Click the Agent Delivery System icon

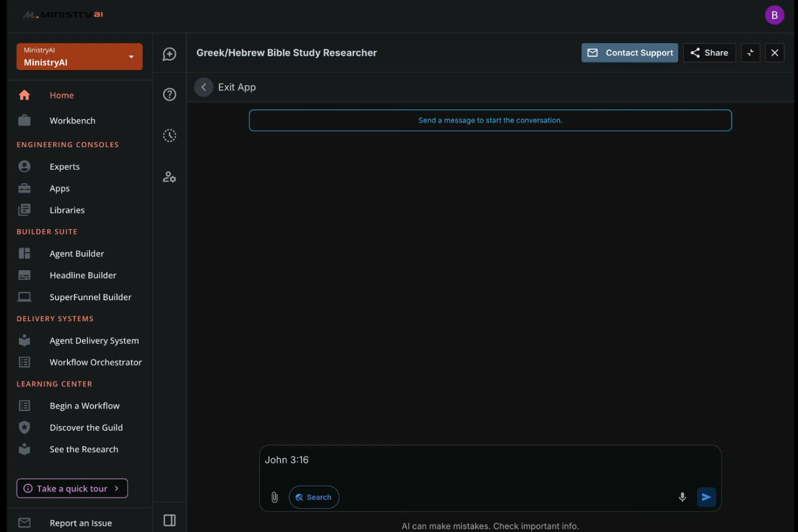[x=24, y=340]
